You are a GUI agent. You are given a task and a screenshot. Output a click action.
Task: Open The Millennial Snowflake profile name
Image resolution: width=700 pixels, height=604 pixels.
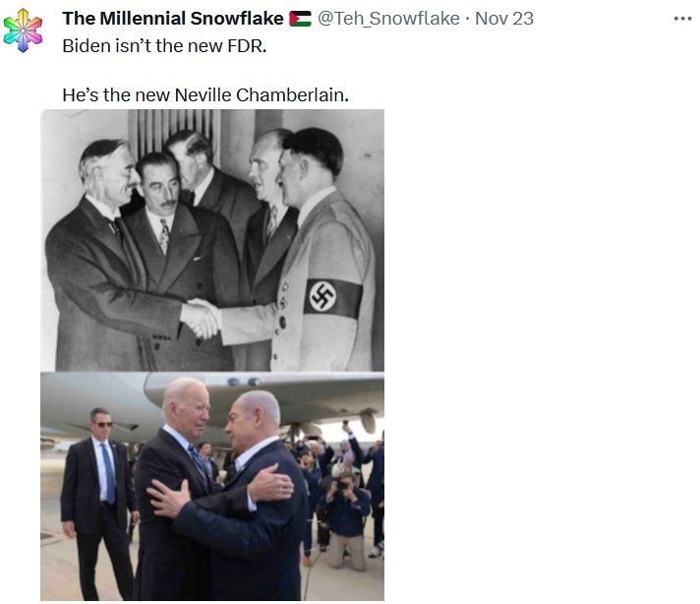click(173, 19)
